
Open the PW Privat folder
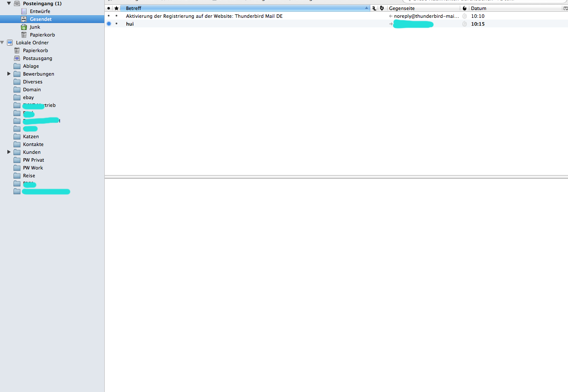coord(33,160)
